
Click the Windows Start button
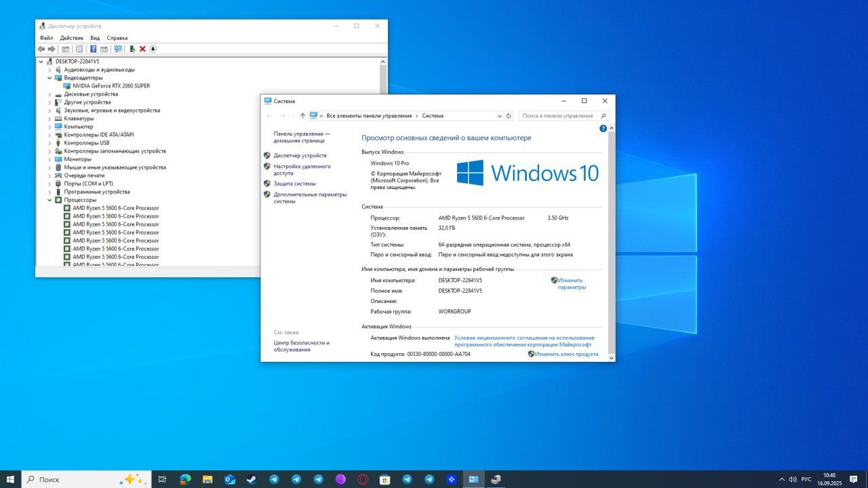coord(10,479)
